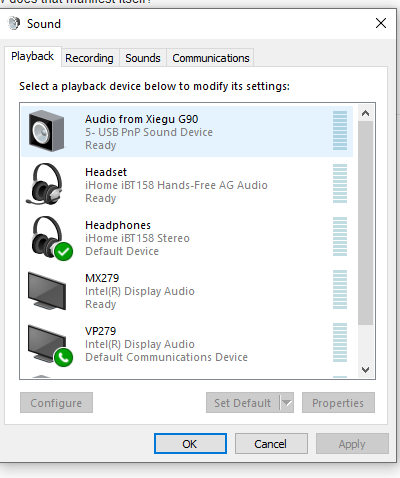Click the MX279 volume level meter
The width and height of the screenshot is (400, 478).
340,289
